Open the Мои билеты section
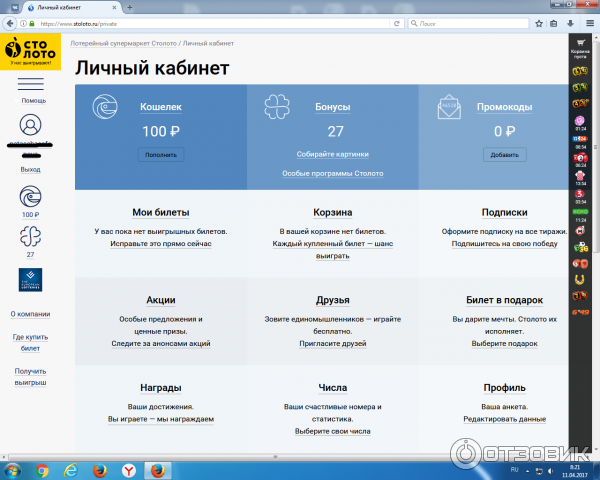Viewport: 600px width, 480px height. pyautogui.click(x=160, y=212)
